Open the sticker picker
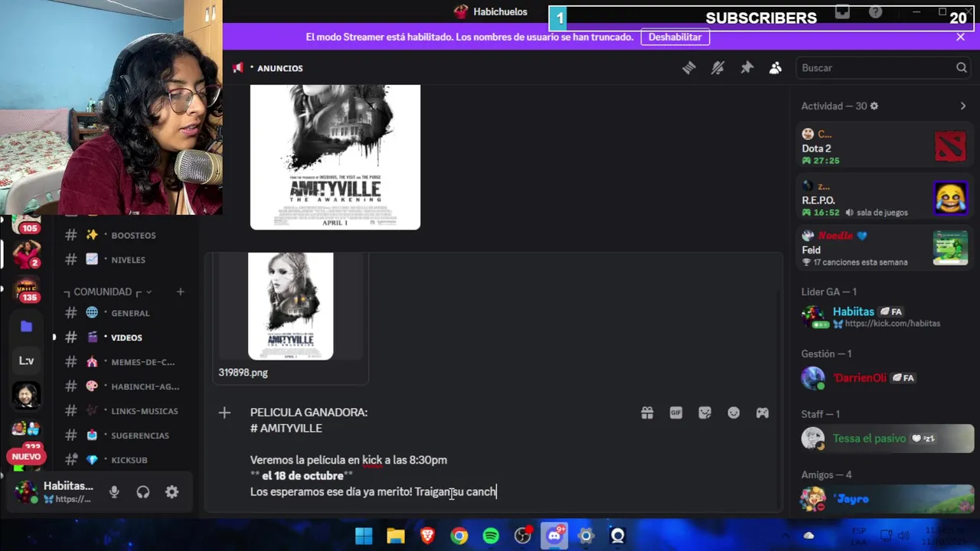Viewport: 980px width, 551px height. [x=705, y=413]
